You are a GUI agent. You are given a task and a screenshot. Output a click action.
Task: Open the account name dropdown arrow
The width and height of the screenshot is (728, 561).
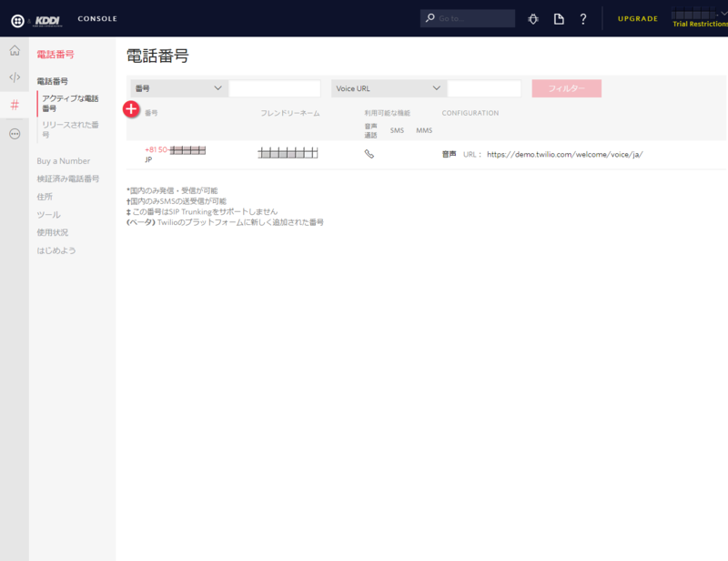point(724,14)
